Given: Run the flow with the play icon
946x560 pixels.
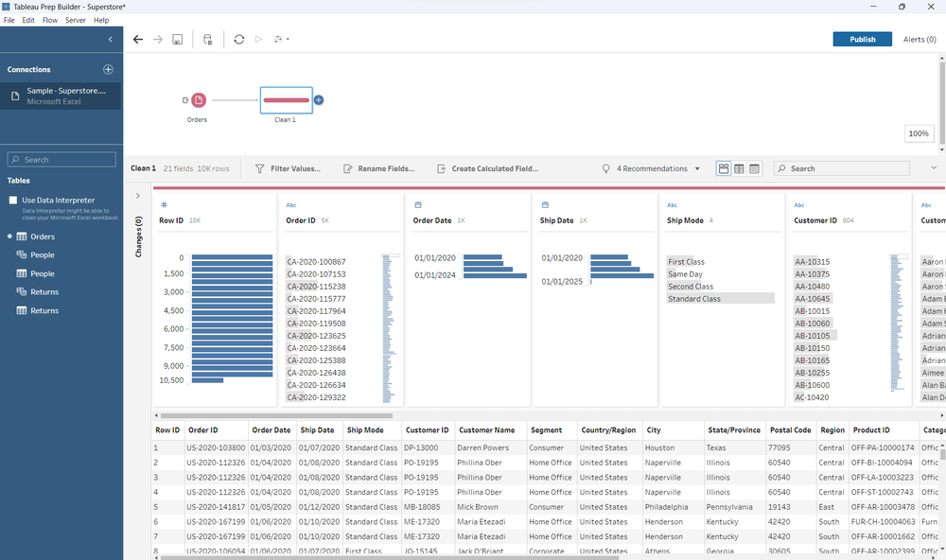Looking at the screenshot, I should pyautogui.click(x=259, y=39).
